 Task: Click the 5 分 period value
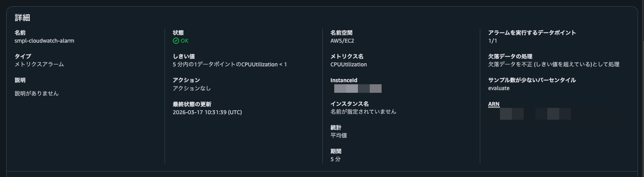335,159
